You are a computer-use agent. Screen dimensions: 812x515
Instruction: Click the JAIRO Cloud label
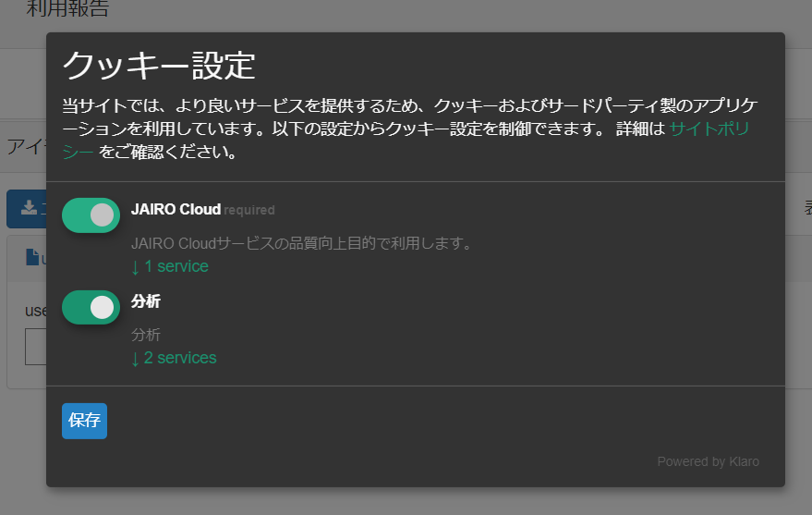pyautogui.click(x=176, y=209)
